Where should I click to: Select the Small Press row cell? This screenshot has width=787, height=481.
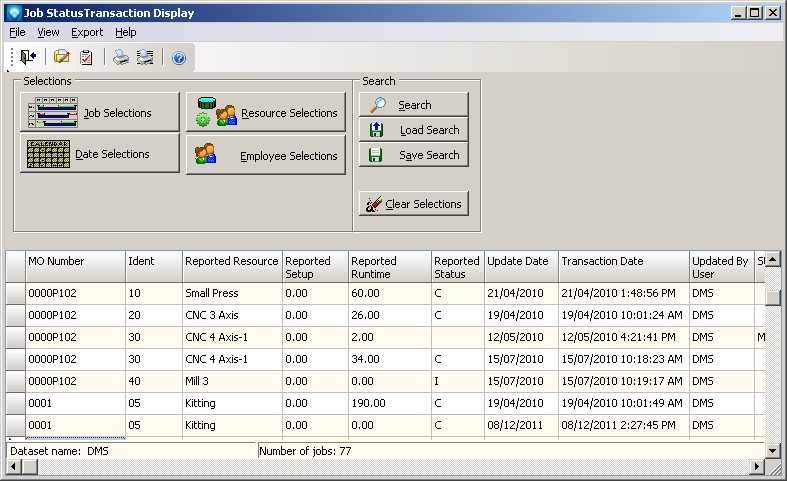tap(232, 294)
